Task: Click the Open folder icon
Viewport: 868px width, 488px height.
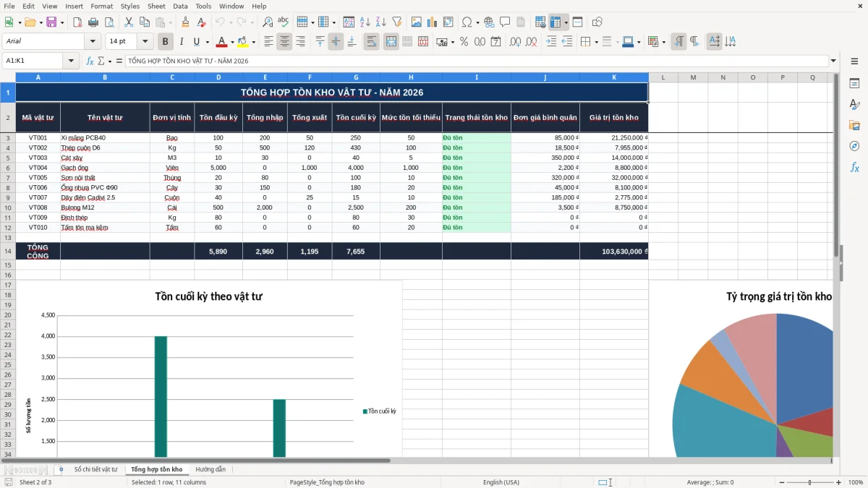Action: (x=30, y=22)
